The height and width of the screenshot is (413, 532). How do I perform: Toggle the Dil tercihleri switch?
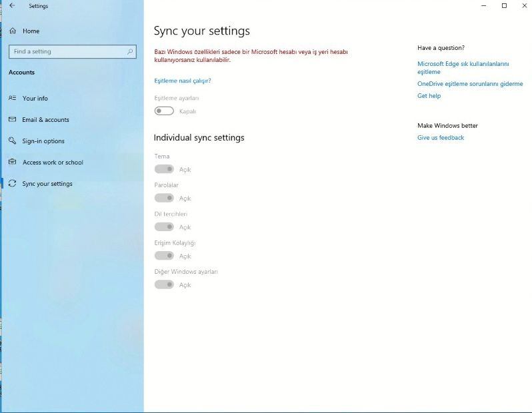(164, 226)
